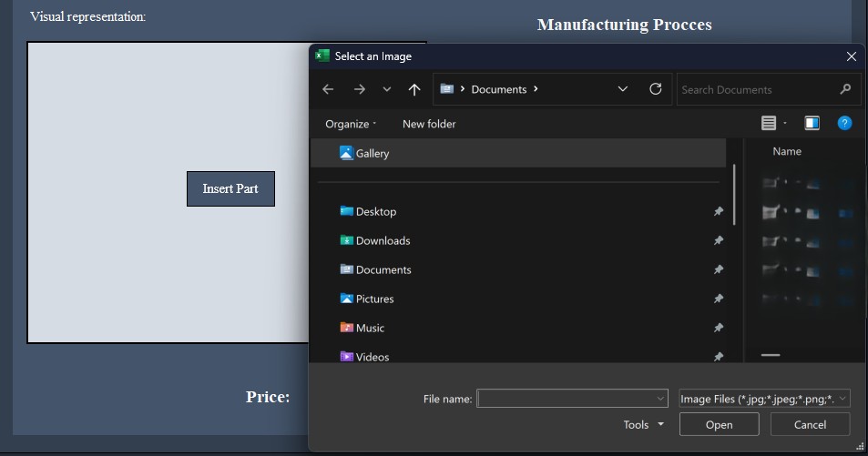This screenshot has width=868, height=456.
Task: Click the File name input field
Action: tap(565, 399)
